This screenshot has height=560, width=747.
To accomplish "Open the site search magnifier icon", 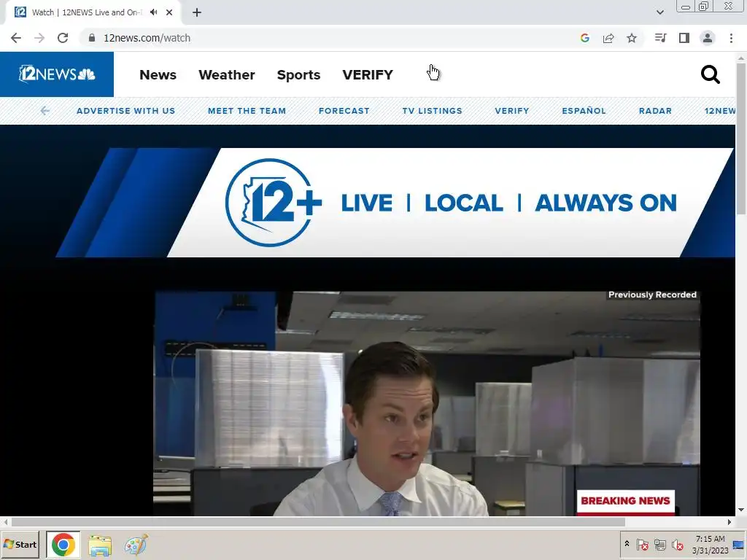I will point(710,75).
